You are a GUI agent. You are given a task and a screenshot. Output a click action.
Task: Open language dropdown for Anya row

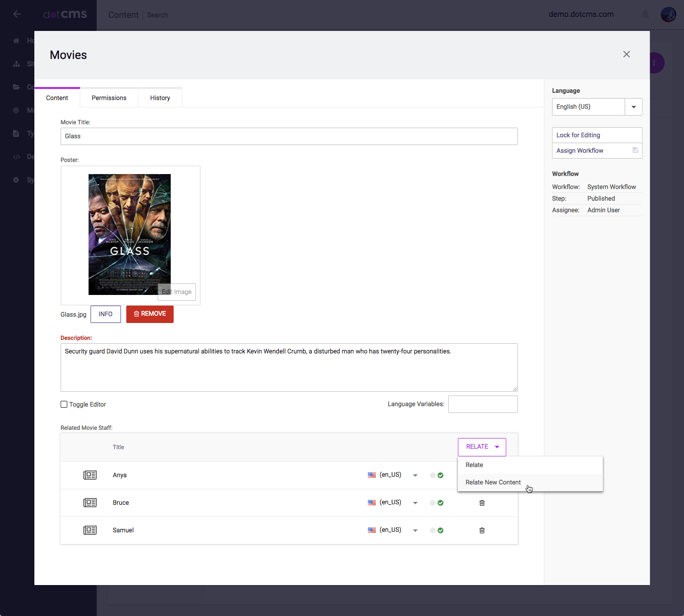click(x=415, y=475)
